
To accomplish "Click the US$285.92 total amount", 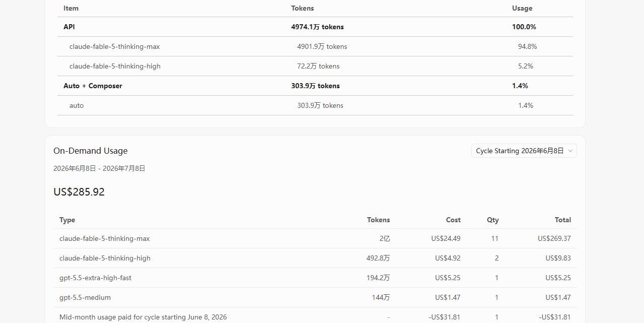I will (79, 192).
